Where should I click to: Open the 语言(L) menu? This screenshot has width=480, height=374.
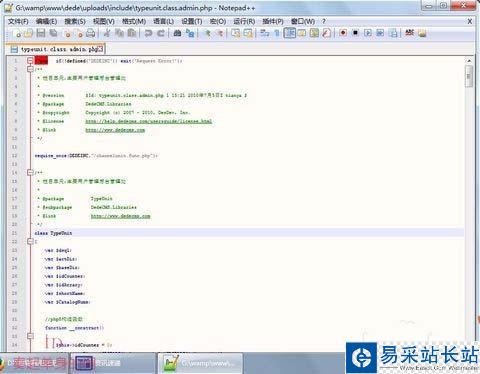[x=163, y=21]
